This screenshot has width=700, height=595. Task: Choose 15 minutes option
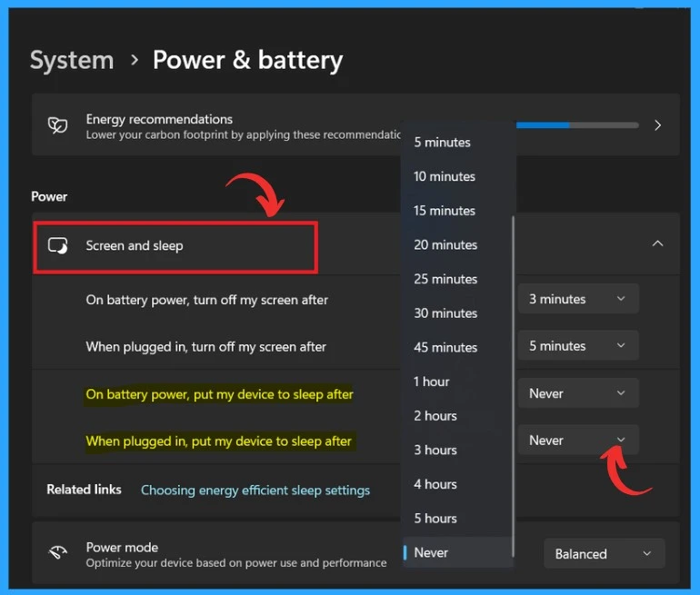point(456,211)
